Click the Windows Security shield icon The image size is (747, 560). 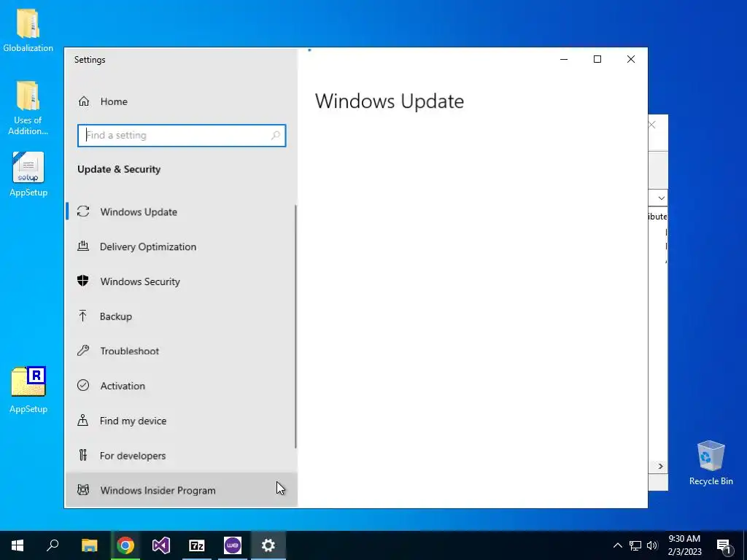click(x=83, y=281)
